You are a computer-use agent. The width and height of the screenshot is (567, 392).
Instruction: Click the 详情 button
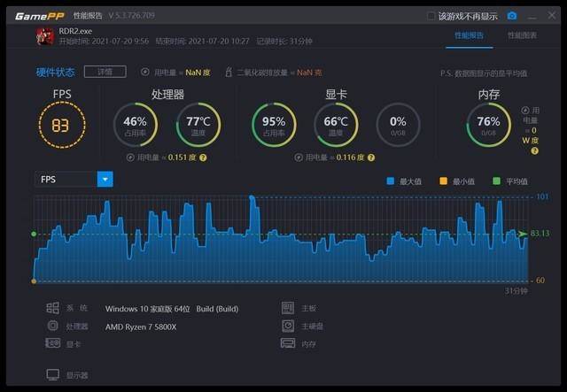105,72
